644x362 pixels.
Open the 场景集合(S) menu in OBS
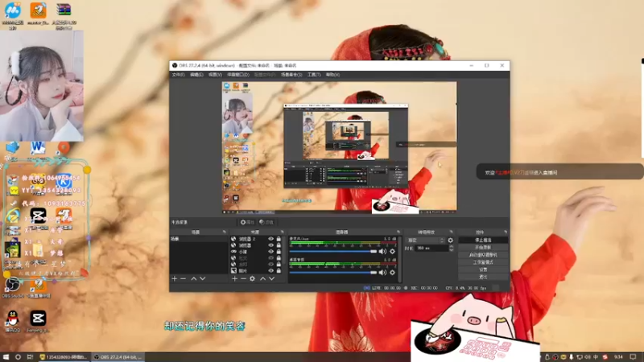click(x=291, y=75)
